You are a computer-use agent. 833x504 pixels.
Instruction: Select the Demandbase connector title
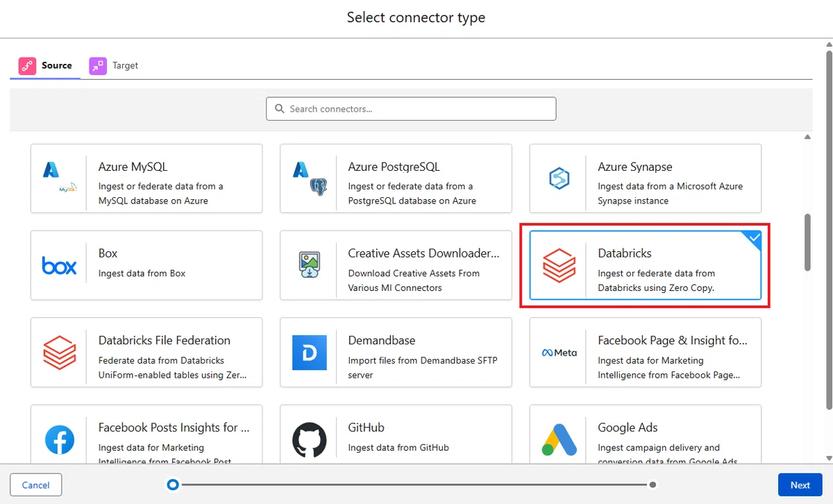click(x=381, y=340)
